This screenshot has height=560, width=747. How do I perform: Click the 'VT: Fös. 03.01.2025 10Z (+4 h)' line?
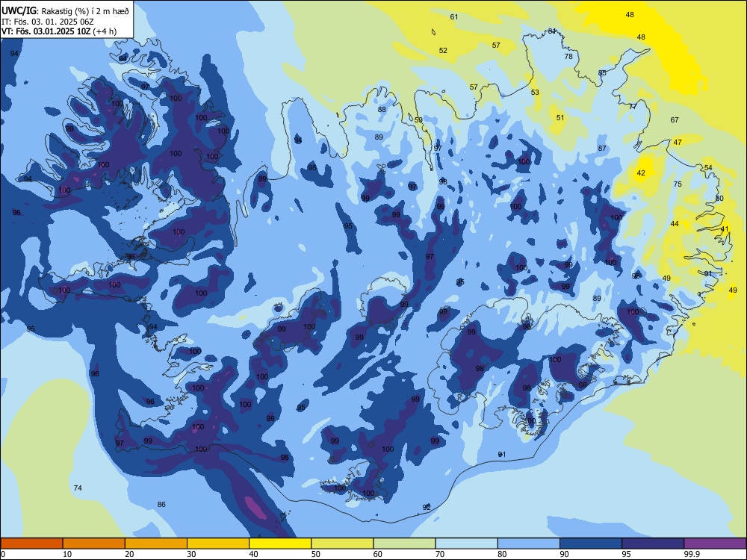click(x=59, y=31)
